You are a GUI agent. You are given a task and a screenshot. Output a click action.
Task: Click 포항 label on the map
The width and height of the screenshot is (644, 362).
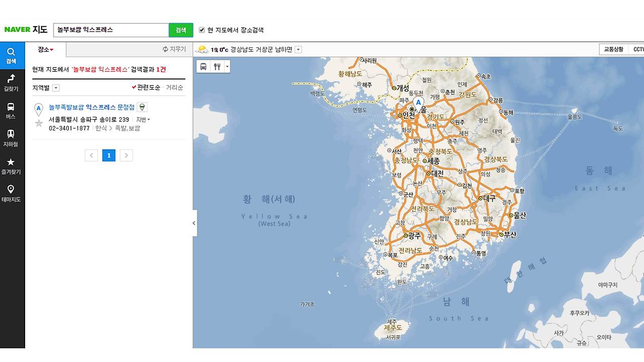(519, 191)
